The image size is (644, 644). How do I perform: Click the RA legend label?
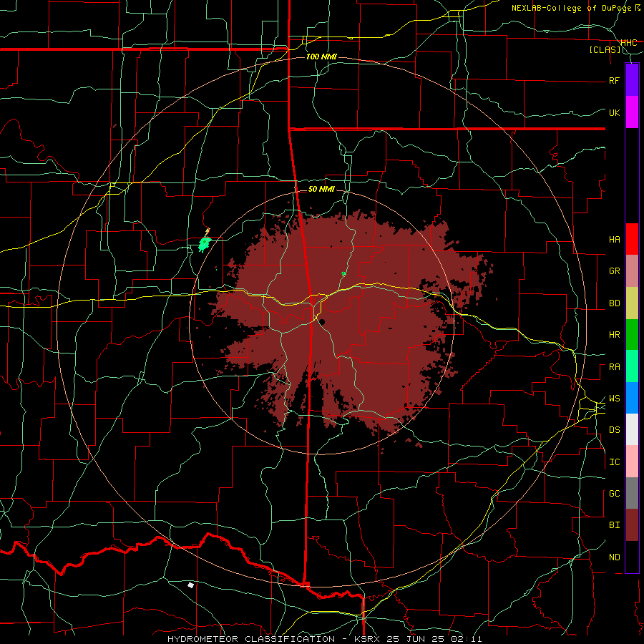point(614,367)
